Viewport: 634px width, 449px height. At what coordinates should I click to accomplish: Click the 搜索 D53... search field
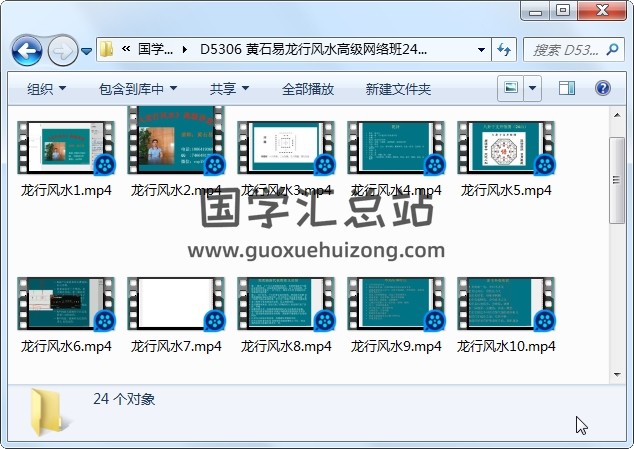(573, 50)
